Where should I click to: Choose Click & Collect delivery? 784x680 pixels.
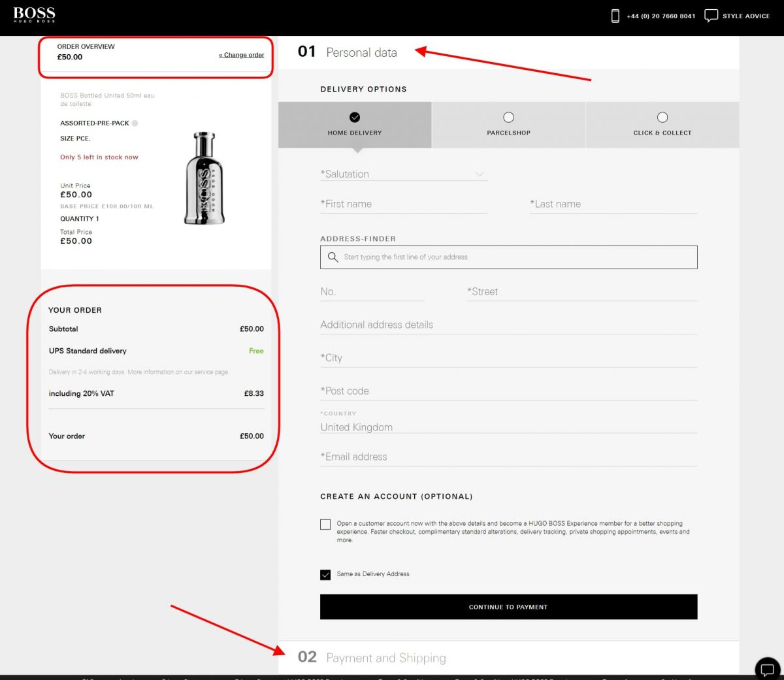click(662, 124)
